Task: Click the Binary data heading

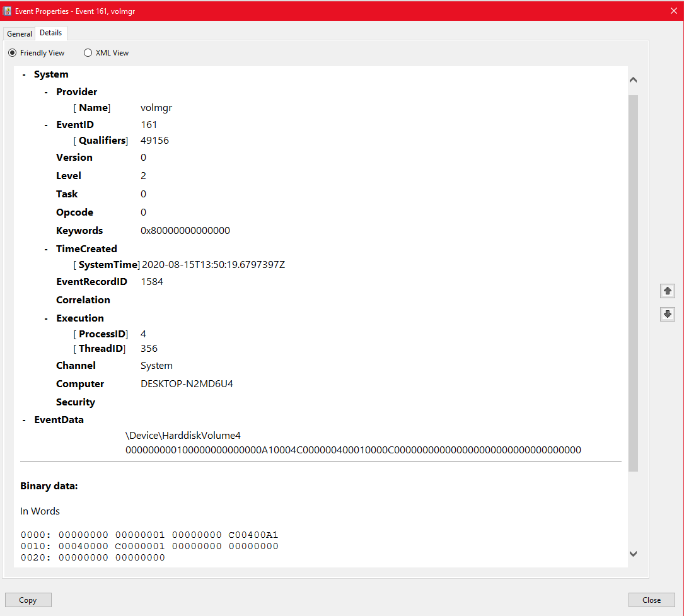Action: (49, 486)
